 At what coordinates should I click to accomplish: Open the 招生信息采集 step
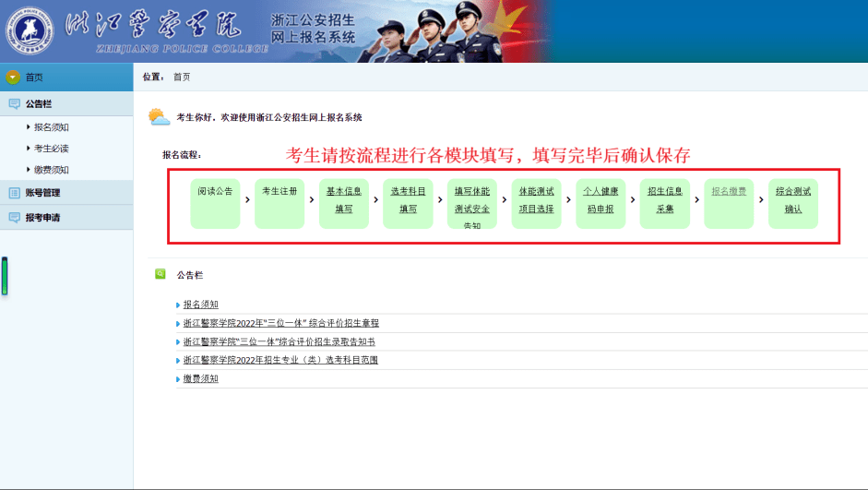(x=665, y=203)
